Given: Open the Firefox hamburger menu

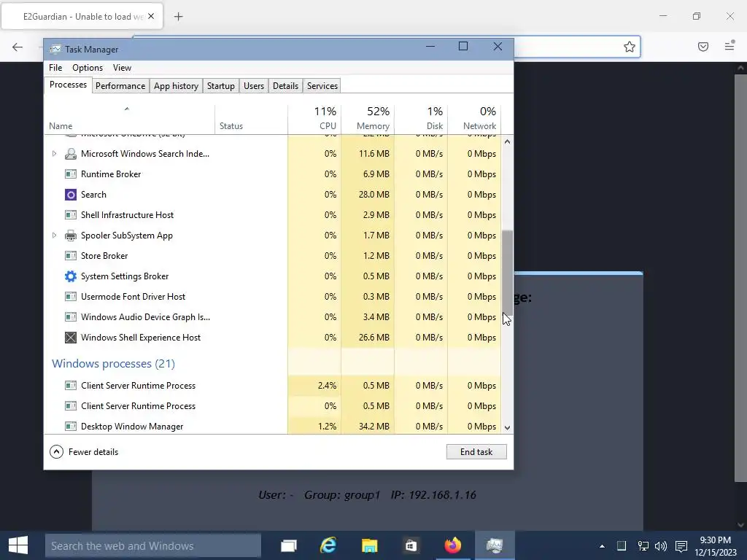Looking at the screenshot, I should tap(729, 46).
